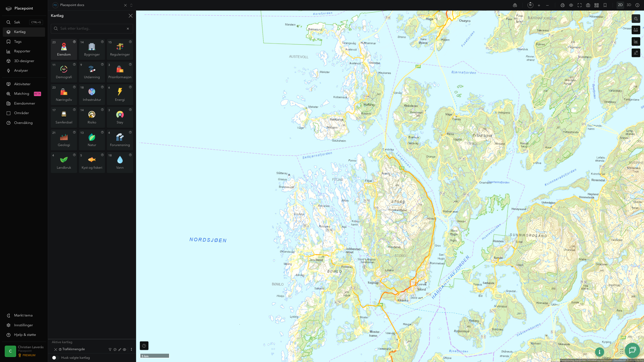644x362 pixels.
Task: Open Hjelp & støtte
Action: (x=24, y=335)
